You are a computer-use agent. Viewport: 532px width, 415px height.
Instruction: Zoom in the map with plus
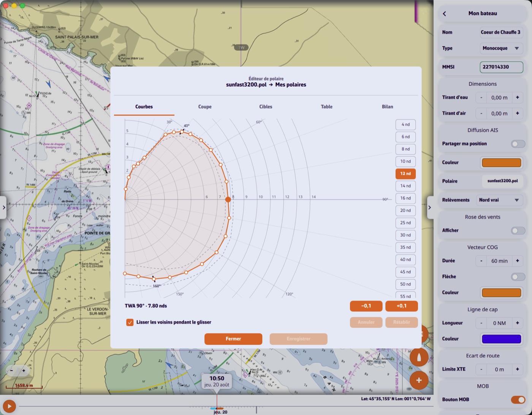tap(24, 371)
